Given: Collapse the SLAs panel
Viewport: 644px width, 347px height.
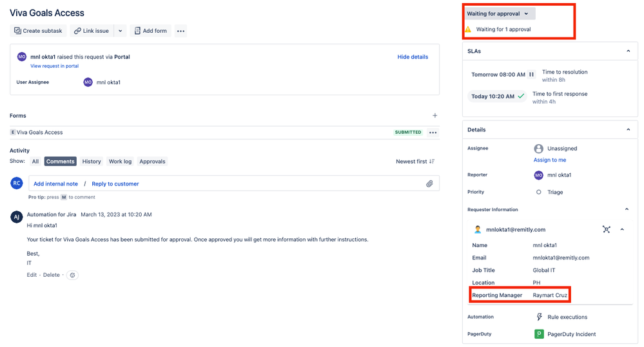Looking at the screenshot, I should (628, 52).
